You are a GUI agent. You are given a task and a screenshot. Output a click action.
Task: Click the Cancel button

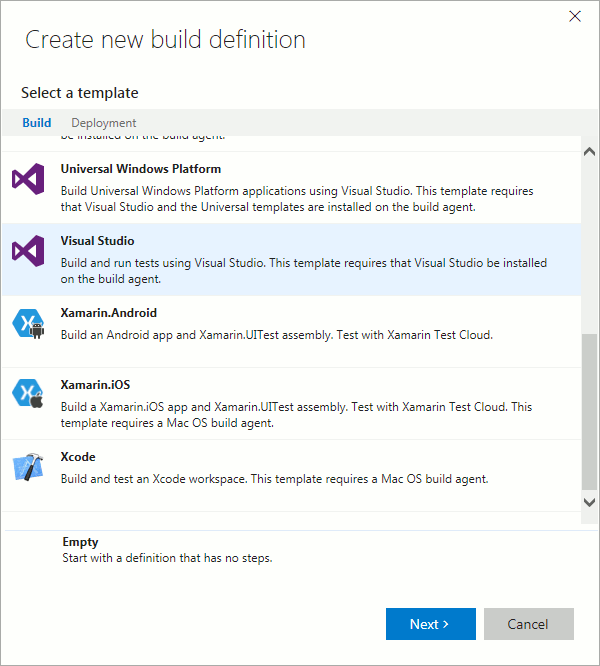coord(528,624)
